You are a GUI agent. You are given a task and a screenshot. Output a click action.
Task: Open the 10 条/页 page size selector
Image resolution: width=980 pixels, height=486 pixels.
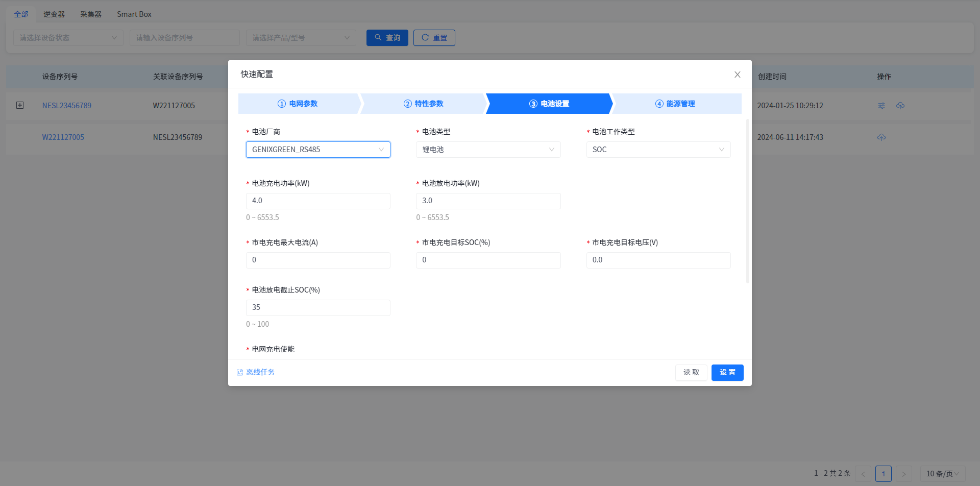[x=942, y=474]
